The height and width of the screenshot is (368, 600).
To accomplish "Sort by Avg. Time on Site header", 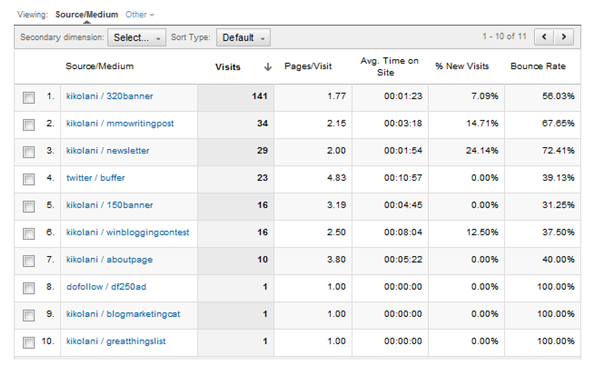I will (389, 67).
